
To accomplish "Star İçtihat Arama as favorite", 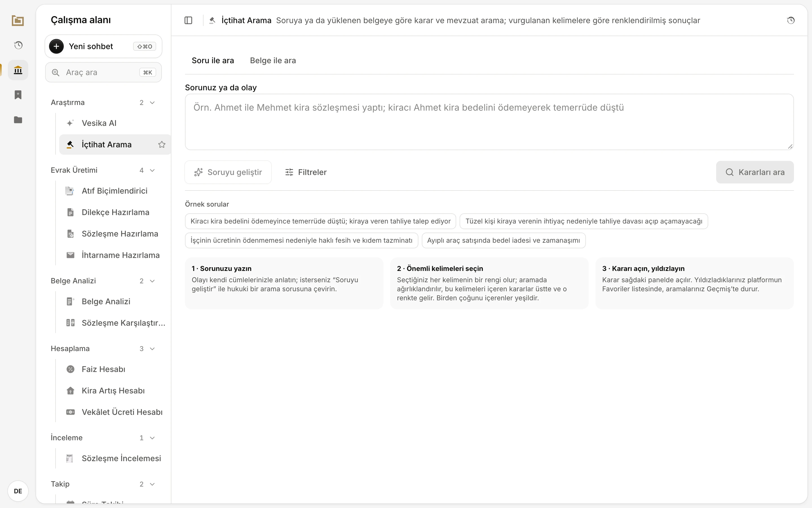I will tap(162, 144).
